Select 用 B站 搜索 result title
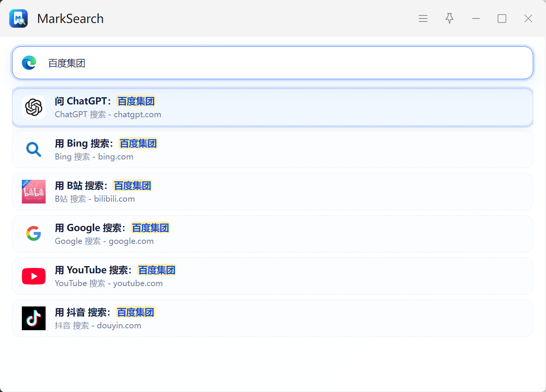 point(103,185)
